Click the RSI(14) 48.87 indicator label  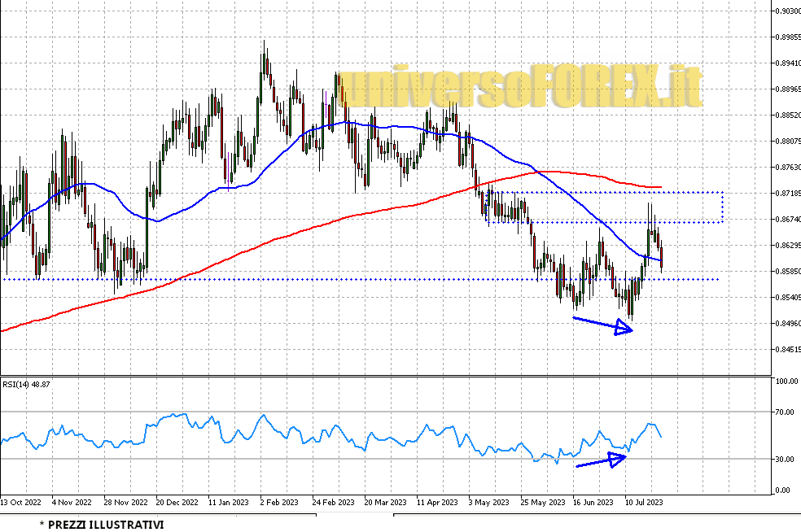[x=26, y=384]
